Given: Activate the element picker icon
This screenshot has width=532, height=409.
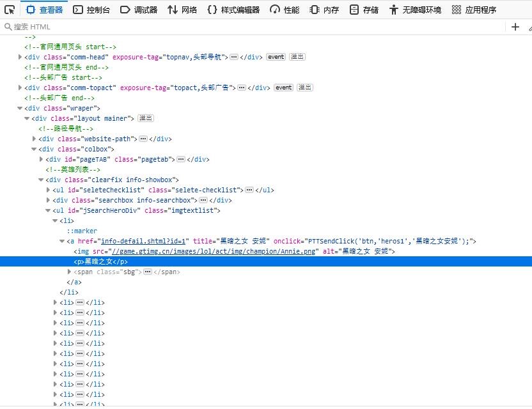Looking at the screenshot, I should [10, 10].
